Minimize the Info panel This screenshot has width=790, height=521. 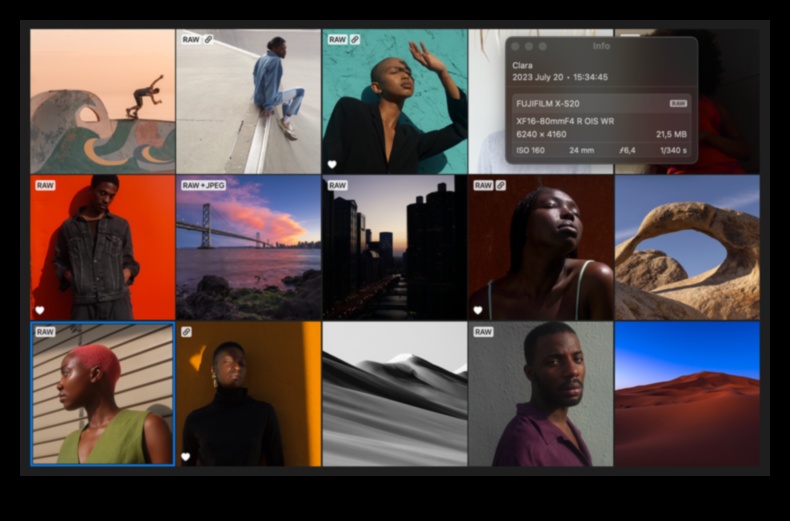click(529, 46)
